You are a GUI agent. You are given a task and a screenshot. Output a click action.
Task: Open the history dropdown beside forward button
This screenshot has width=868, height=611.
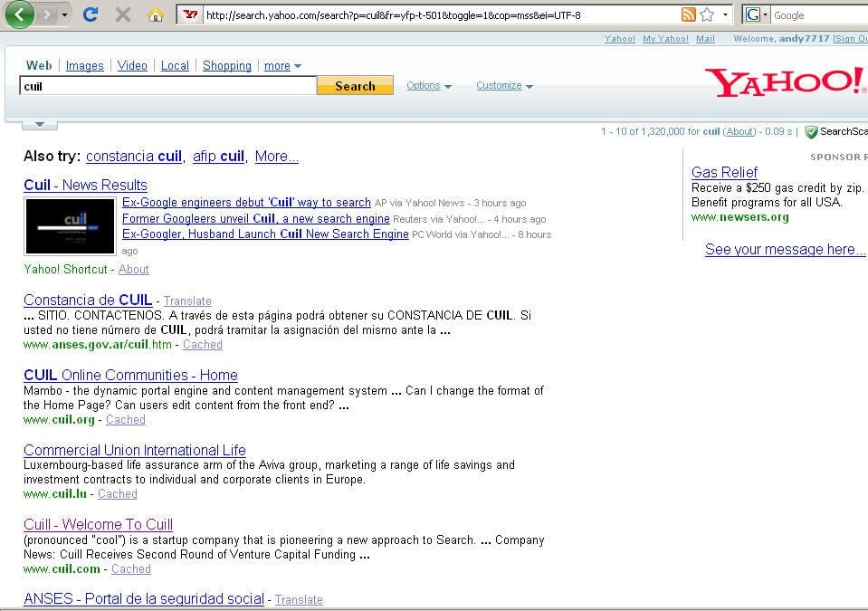point(65,15)
